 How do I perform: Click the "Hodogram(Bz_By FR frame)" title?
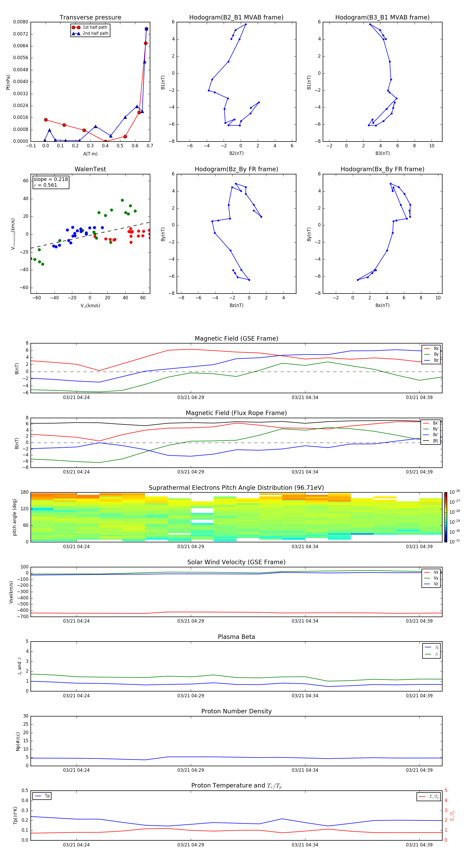[236, 169]
